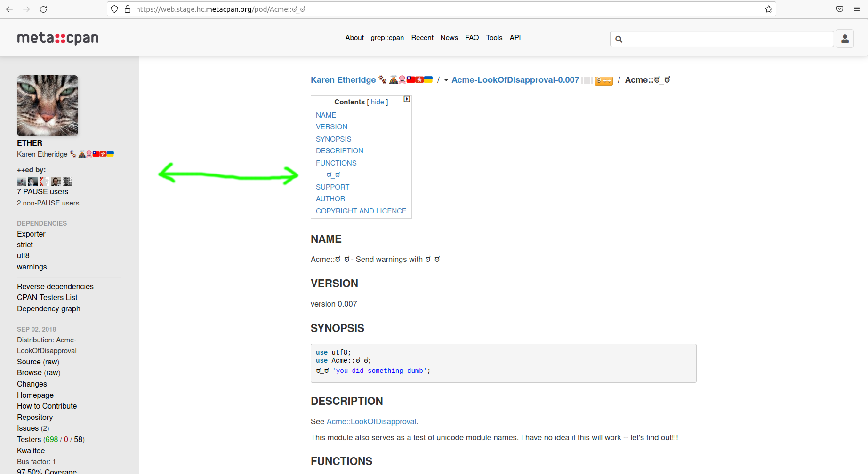Open Kwalitee link
Image resolution: width=868 pixels, height=474 pixels.
click(x=31, y=451)
